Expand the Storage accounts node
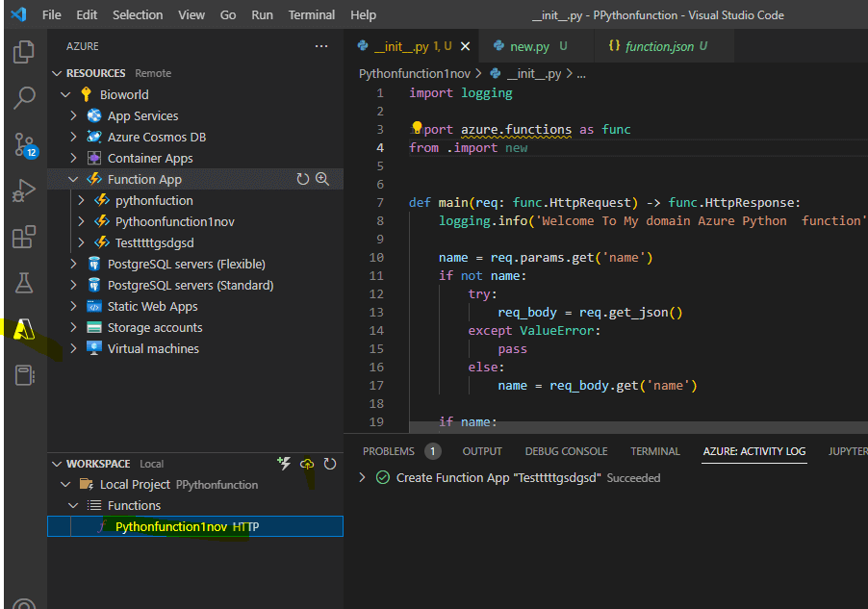868x609 pixels. tap(73, 327)
